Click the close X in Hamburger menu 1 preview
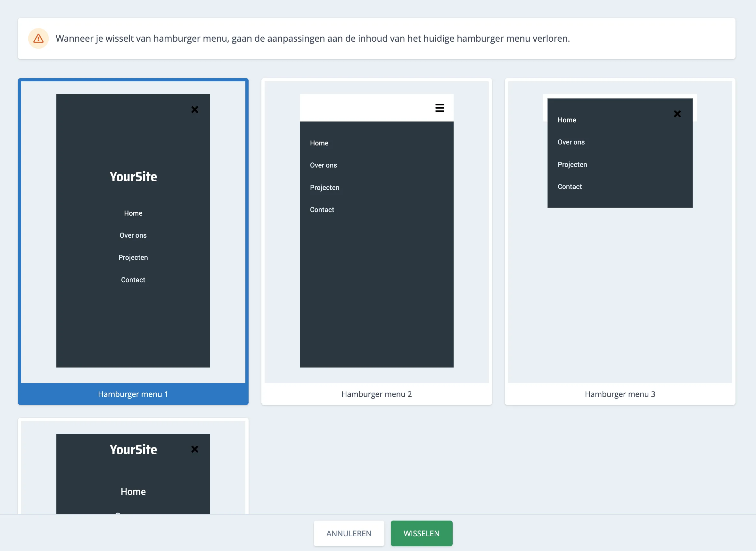 (195, 110)
